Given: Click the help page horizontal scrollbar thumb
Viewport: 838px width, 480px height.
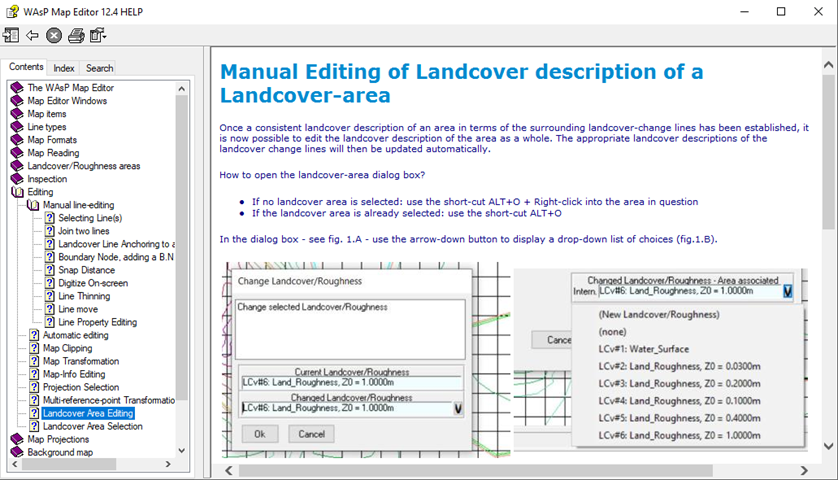Looking at the screenshot, I should [x=476, y=470].
